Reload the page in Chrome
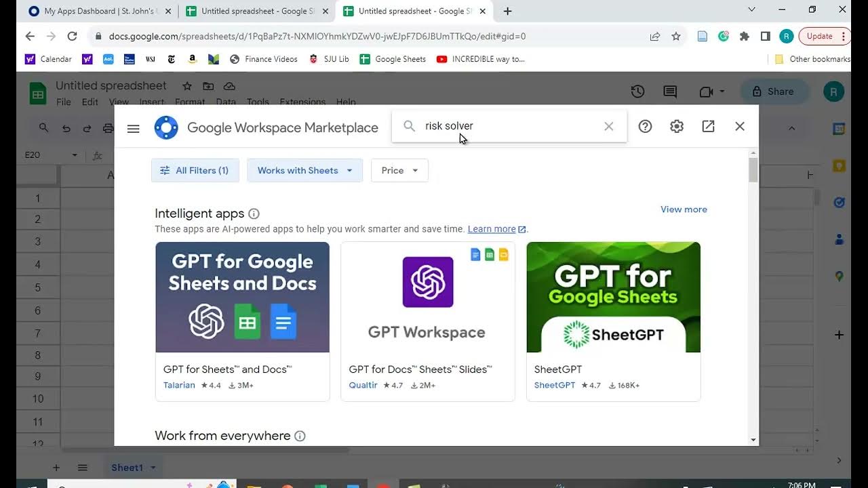The height and width of the screenshot is (488, 868). (x=73, y=36)
